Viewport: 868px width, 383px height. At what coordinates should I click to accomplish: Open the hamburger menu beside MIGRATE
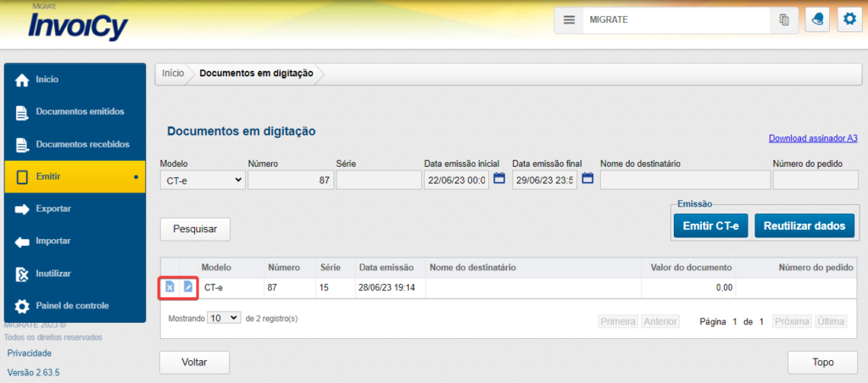click(569, 19)
